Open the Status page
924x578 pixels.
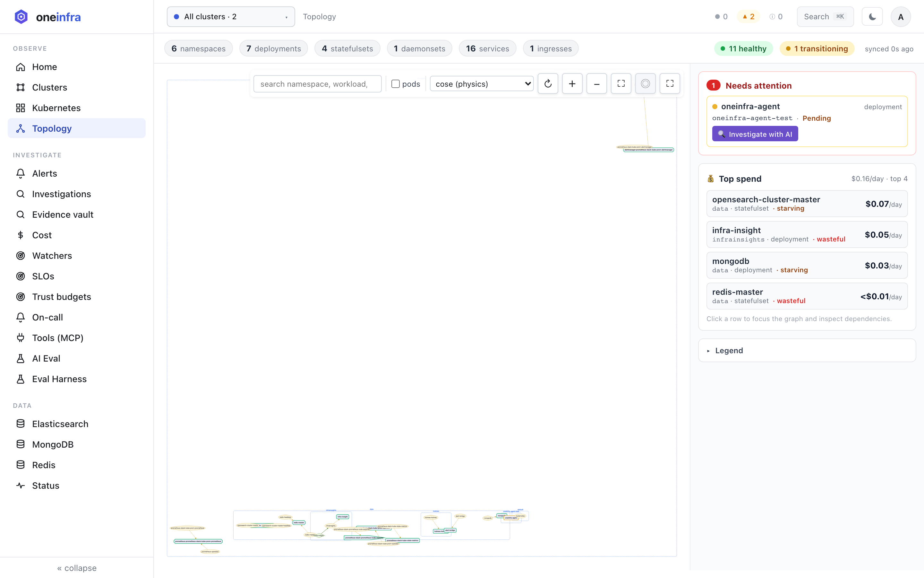[x=76, y=486]
